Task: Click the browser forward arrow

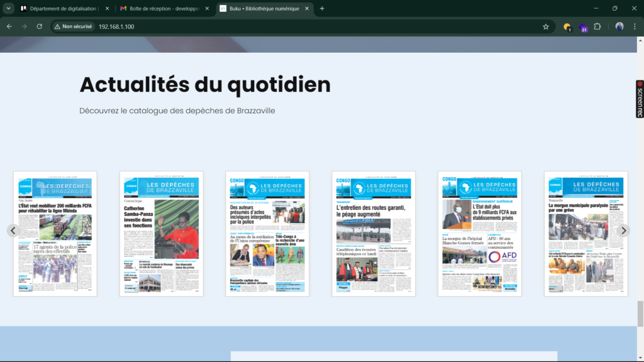Action: [25, 26]
